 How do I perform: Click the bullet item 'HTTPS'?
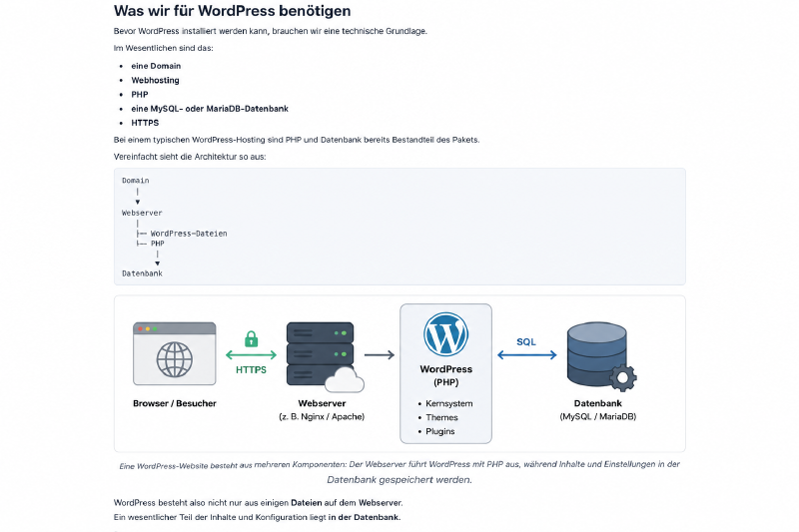click(x=145, y=123)
